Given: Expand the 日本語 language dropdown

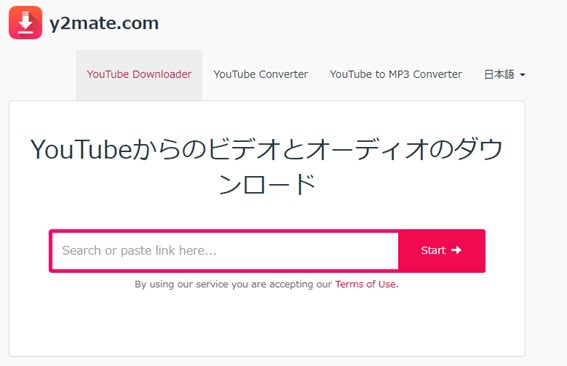Looking at the screenshot, I should click(504, 75).
